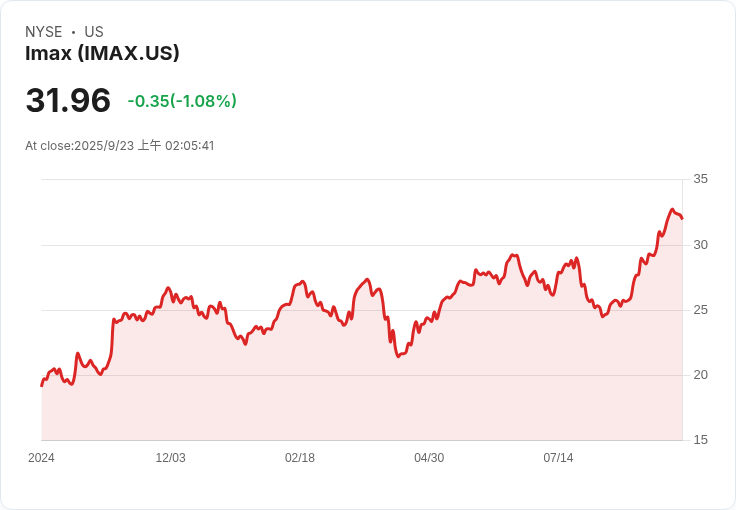Click the dot separator between NYSE and US
The width and height of the screenshot is (736, 510).
point(73,32)
